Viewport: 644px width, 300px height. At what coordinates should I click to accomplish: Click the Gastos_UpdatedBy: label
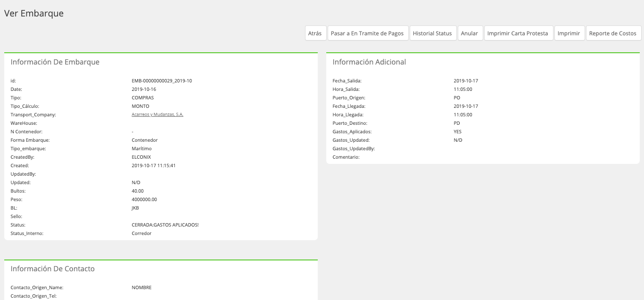click(354, 148)
